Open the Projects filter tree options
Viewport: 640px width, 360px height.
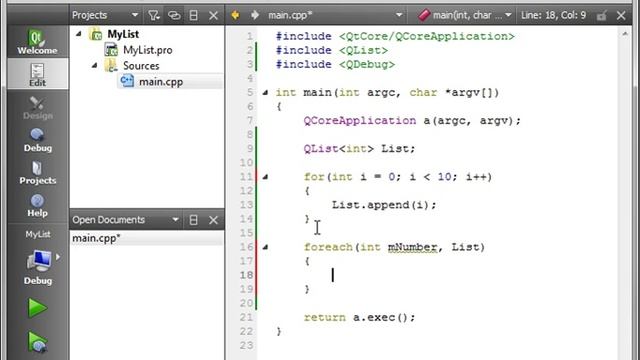tap(153, 16)
